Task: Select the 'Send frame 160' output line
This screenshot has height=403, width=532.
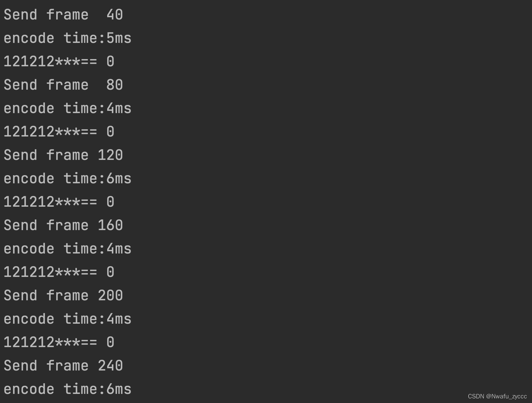Action: pos(63,226)
